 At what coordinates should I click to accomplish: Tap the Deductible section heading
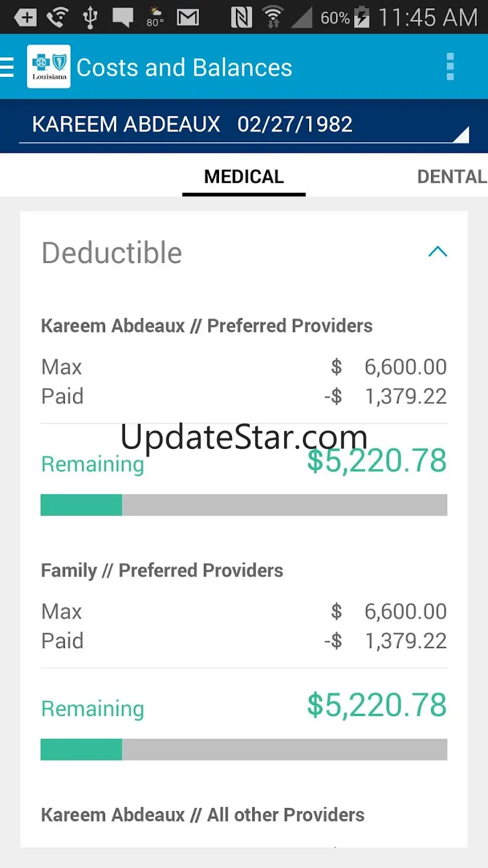click(112, 253)
